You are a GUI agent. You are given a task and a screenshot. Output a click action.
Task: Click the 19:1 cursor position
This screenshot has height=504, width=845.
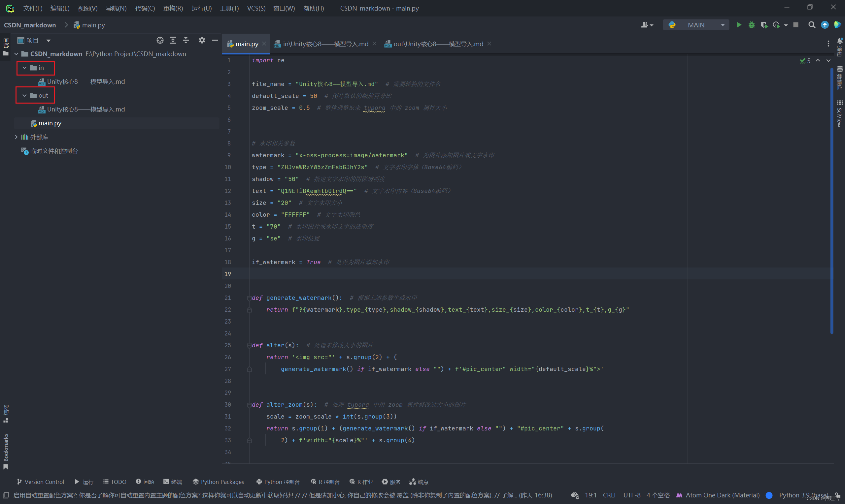pos(591,495)
